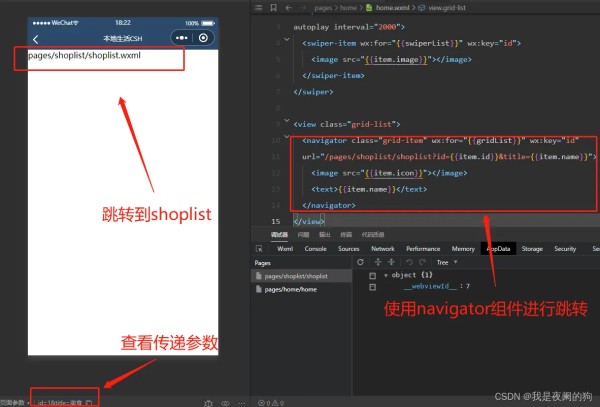Select pages/home/home in Pages list
The image size is (600, 407).
(301, 289)
